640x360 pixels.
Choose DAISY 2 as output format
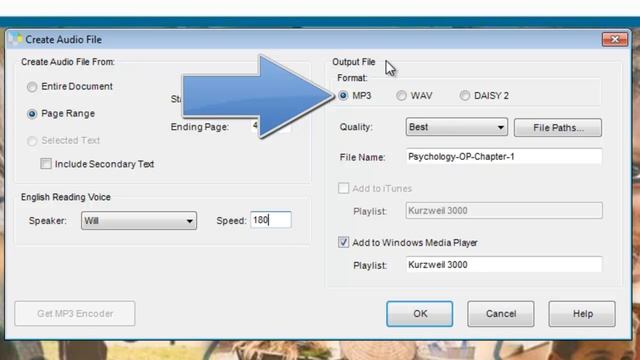tap(464, 96)
